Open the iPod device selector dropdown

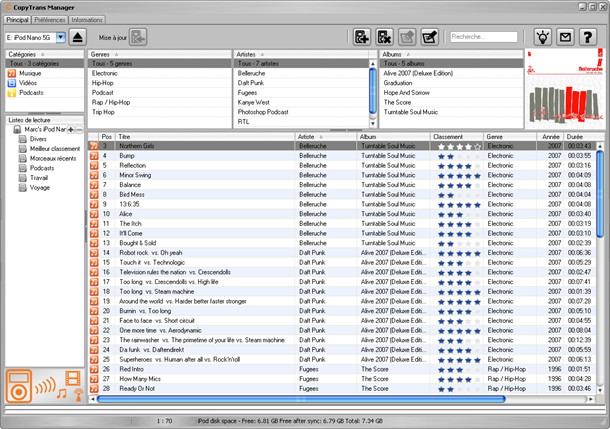pyautogui.click(x=60, y=37)
